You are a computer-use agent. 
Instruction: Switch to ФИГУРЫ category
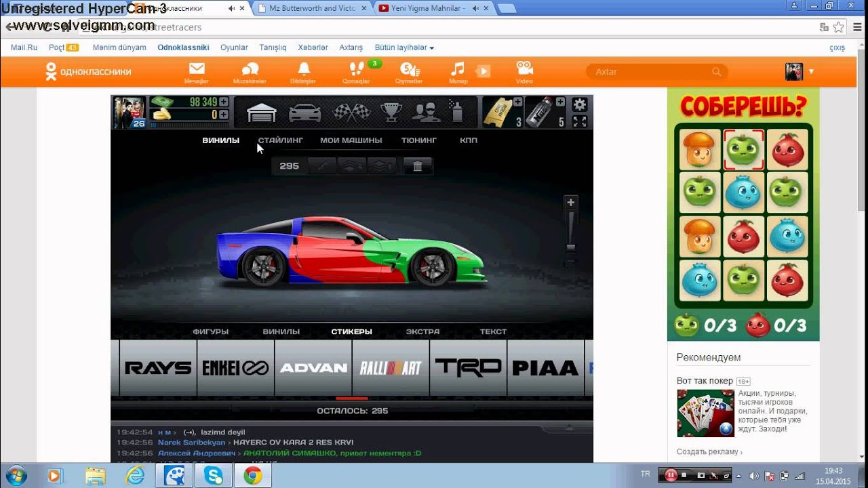coord(211,331)
